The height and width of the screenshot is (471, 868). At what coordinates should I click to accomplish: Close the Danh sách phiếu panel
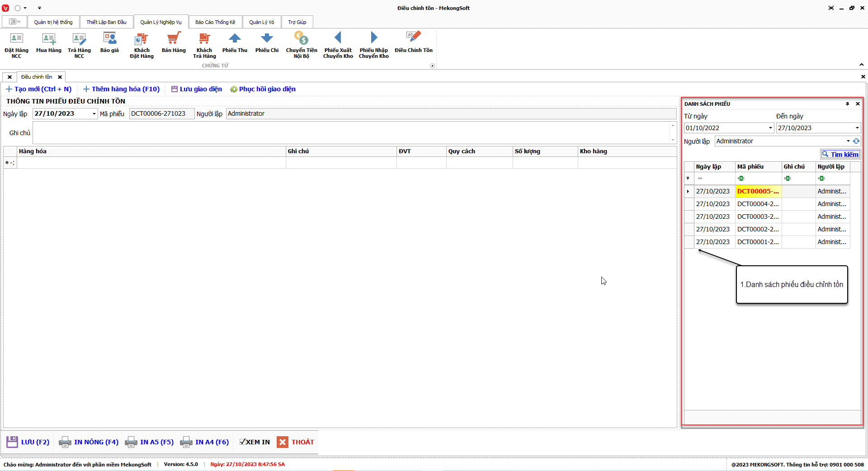(x=858, y=104)
